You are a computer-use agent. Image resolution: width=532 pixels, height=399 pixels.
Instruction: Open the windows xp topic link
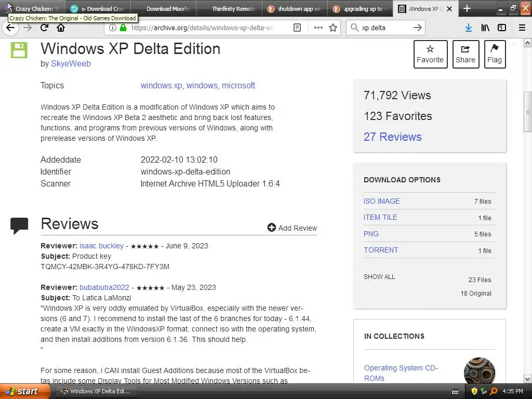(x=161, y=86)
